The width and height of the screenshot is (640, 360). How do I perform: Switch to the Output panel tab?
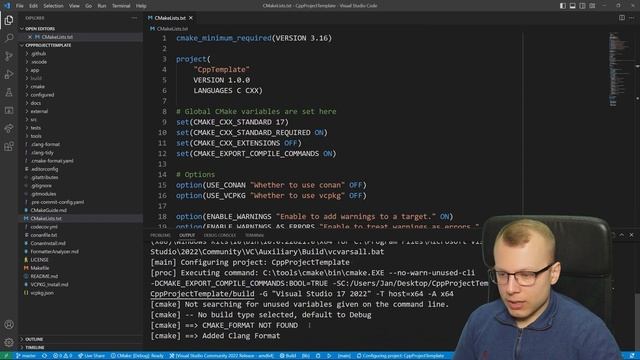click(x=187, y=236)
